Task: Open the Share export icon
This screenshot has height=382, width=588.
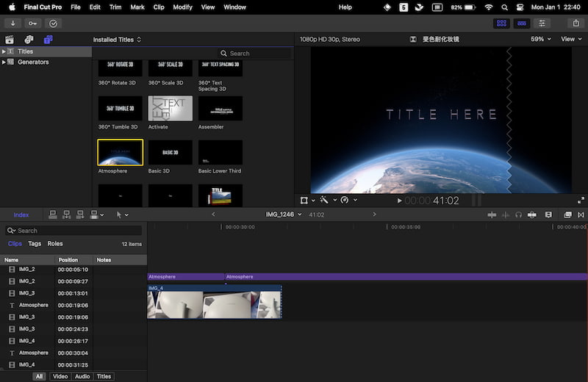Action: pos(576,23)
